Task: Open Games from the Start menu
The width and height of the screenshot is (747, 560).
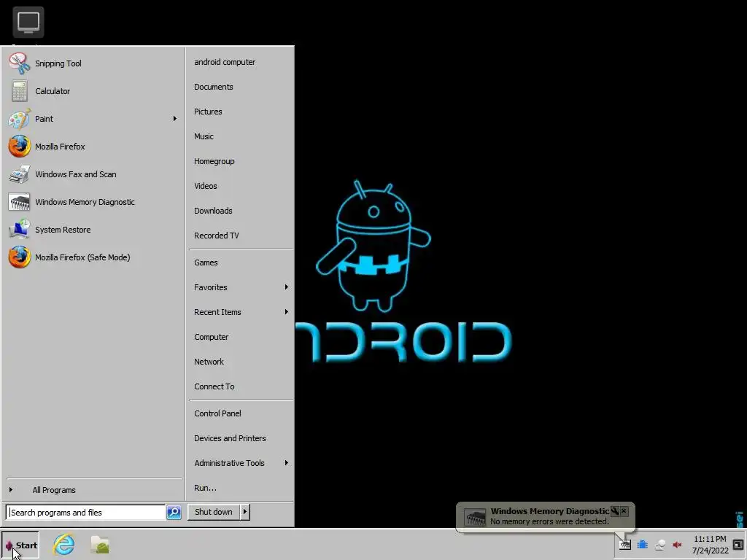Action: pyautogui.click(x=206, y=262)
